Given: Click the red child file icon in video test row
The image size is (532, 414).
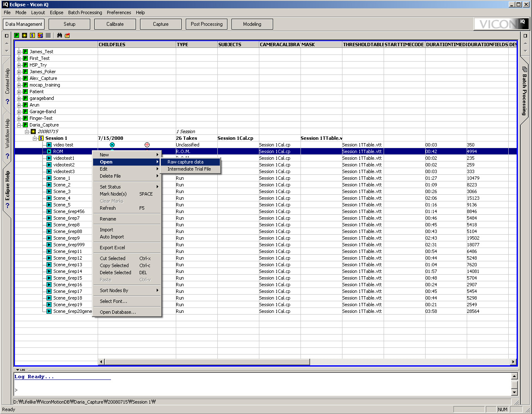Looking at the screenshot, I should click(x=147, y=145).
